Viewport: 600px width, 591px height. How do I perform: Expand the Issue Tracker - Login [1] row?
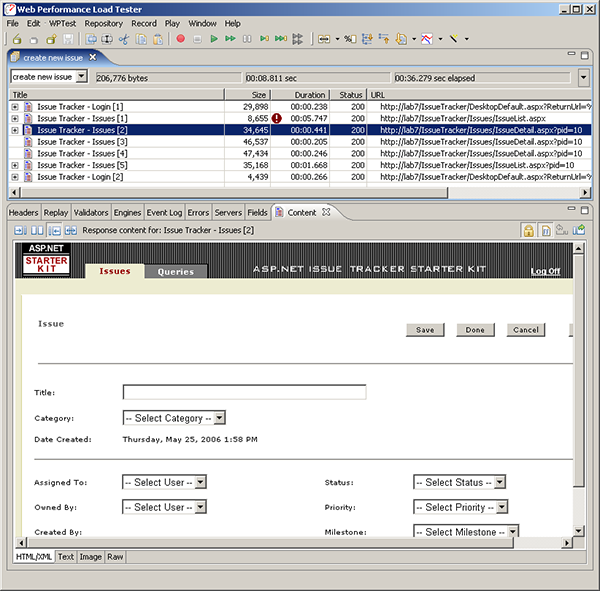point(15,107)
